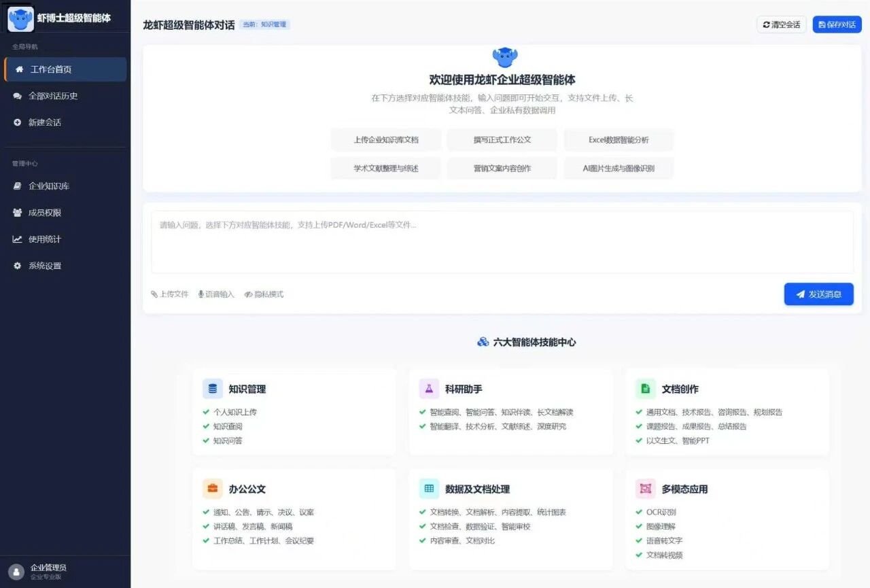Select the 科研助手 flask icon
The image size is (870, 588).
pyautogui.click(x=430, y=389)
